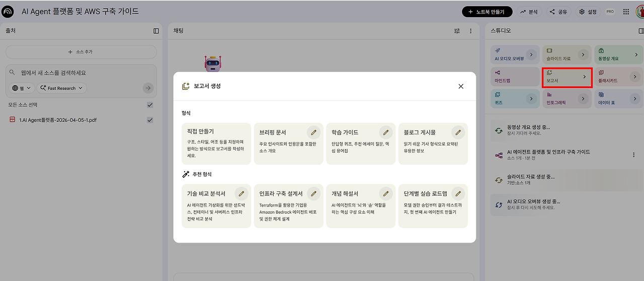Screen dimensions: 644x281
Task: Click the AI 오디오 오버뷰 retry icon
Action: click(499, 204)
